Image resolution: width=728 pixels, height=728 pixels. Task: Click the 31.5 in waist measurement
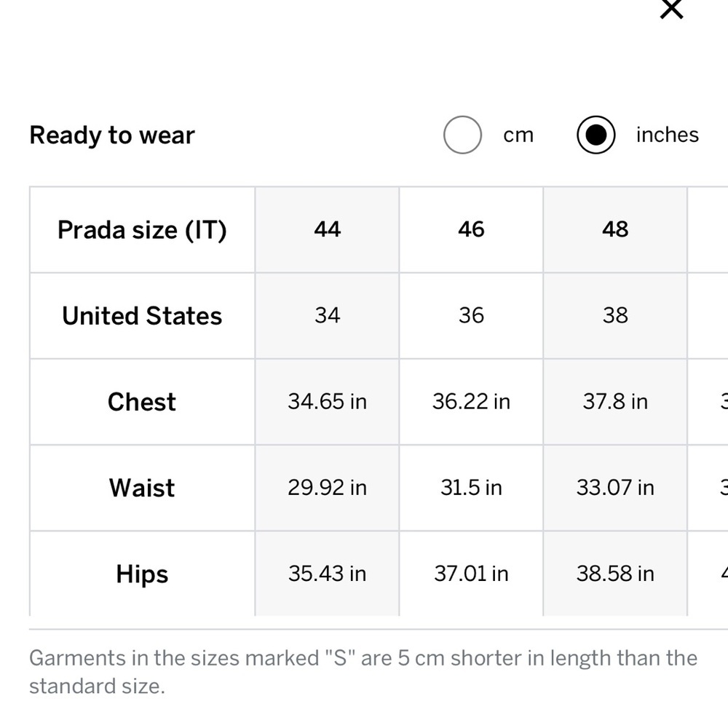tap(471, 488)
